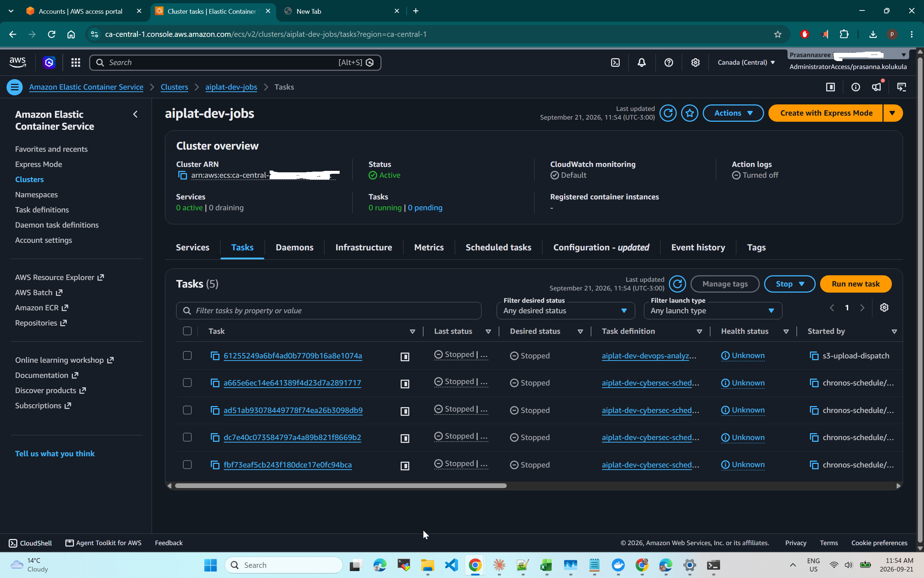Image resolution: width=924 pixels, height=578 pixels.
Task: Open the Actions dropdown
Action: (x=733, y=113)
